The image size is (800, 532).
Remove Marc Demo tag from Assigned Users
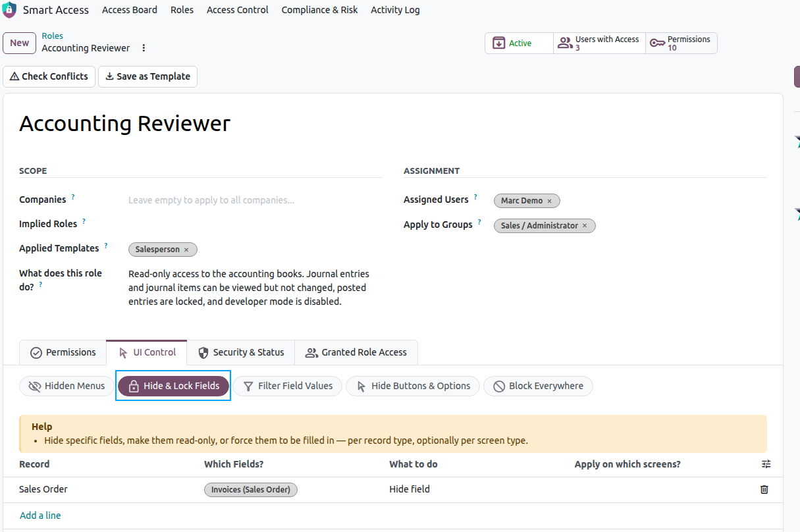pyautogui.click(x=549, y=201)
